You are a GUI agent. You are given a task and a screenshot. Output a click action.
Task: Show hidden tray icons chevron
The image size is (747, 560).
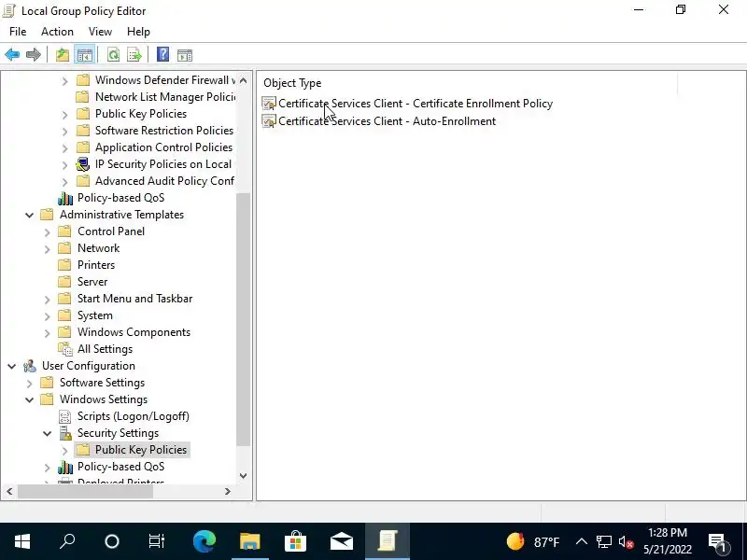click(x=581, y=541)
